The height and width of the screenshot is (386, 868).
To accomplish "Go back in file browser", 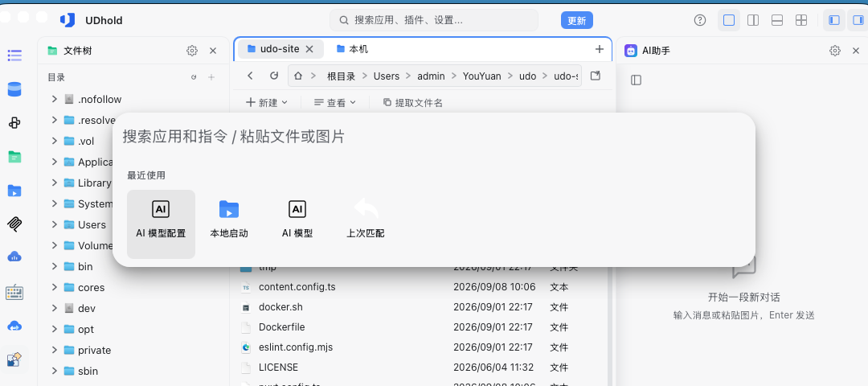I will pyautogui.click(x=251, y=76).
